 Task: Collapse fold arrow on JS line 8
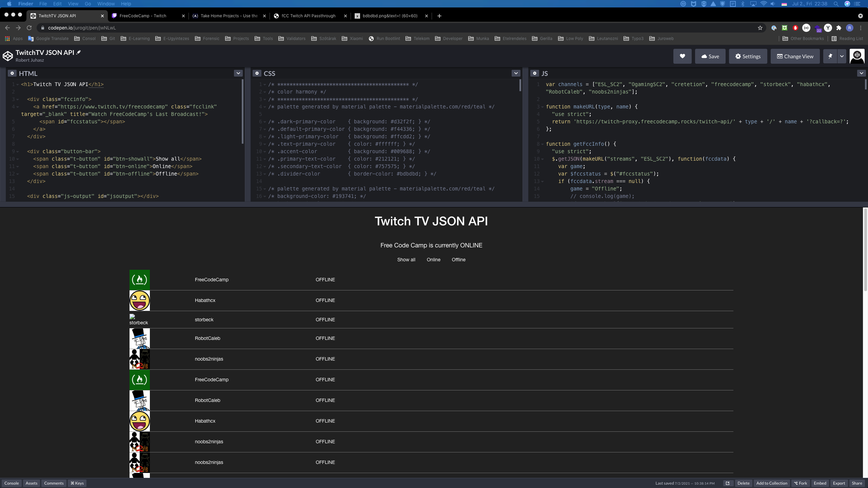point(542,144)
